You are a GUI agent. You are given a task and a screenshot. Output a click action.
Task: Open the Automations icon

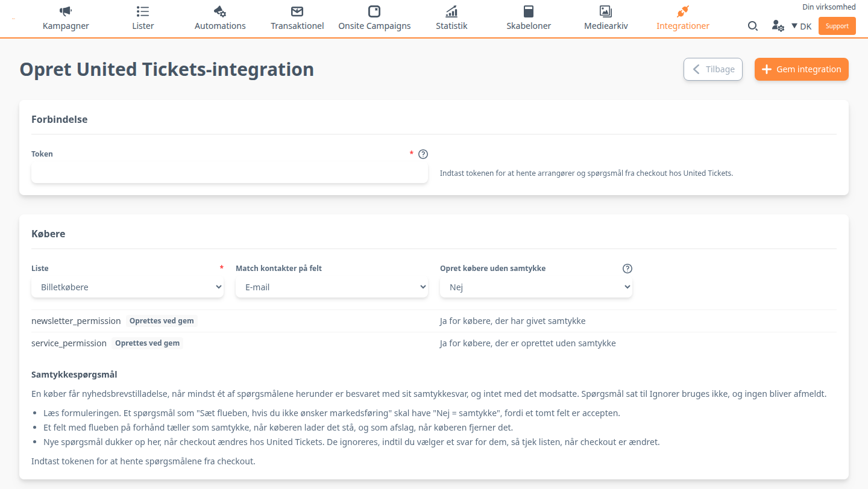[x=220, y=11]
